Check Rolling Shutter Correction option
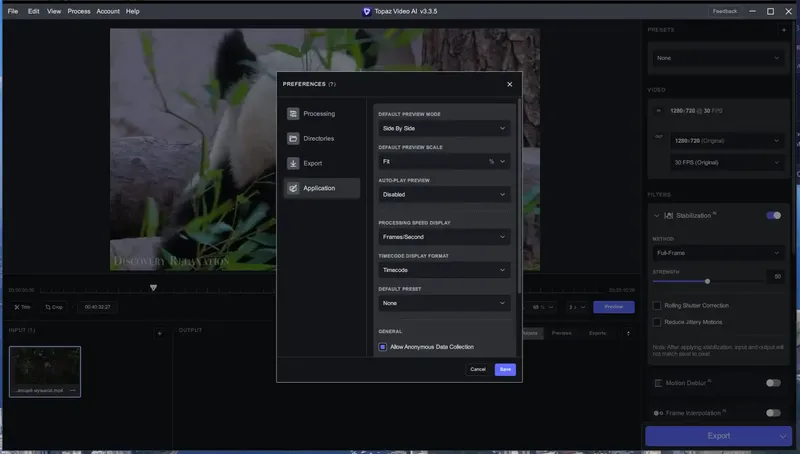Image resolution: width=800 pixels, height=454 pixels. pos(657,306)
